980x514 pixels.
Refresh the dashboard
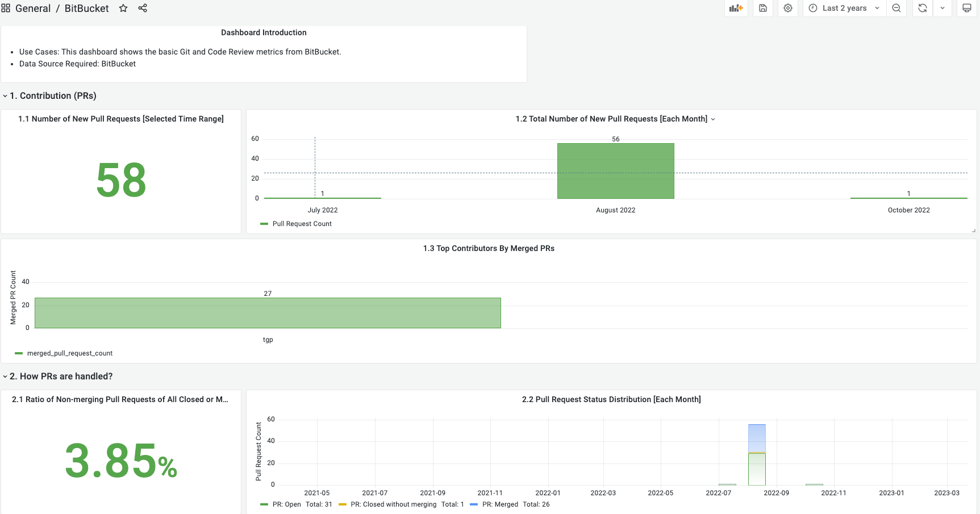click(923, 8)
